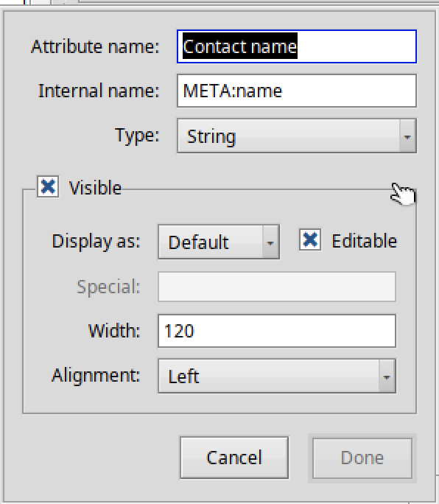
Task: Click the Done button
Action: (x=362, y=458)
